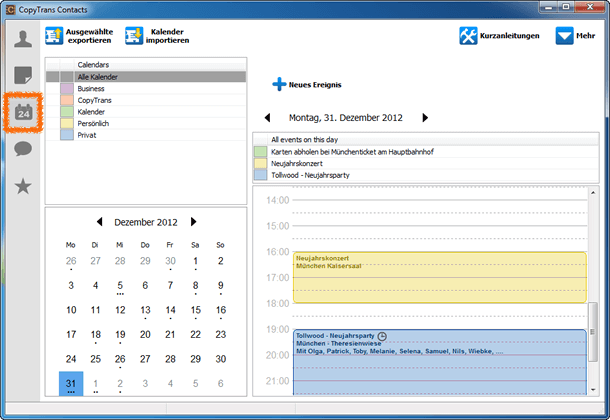This screenshot has height=420, width=610.
Task: Click Ausgewählte exportieren icon
Action: (x=54, y=36)
